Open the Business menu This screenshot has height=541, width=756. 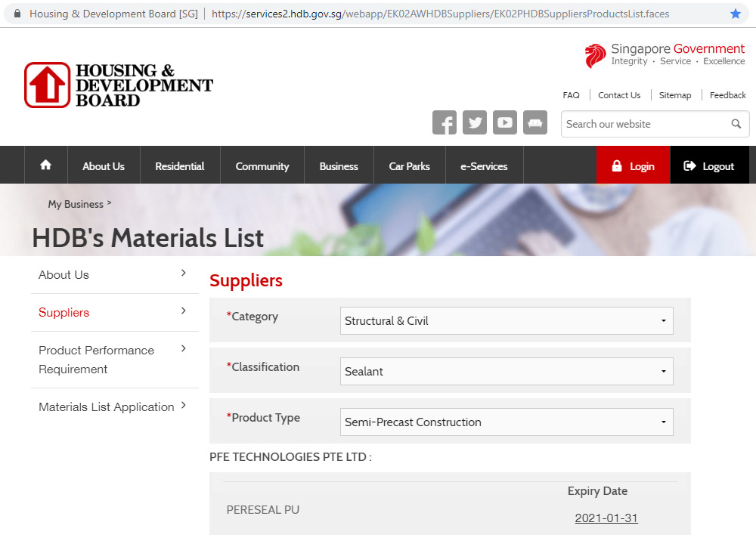click(339, 166)
